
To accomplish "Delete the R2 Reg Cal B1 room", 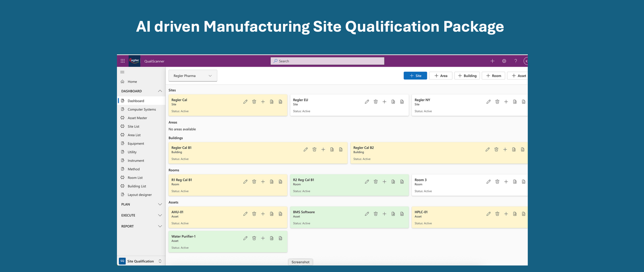I will pos(376,182).
